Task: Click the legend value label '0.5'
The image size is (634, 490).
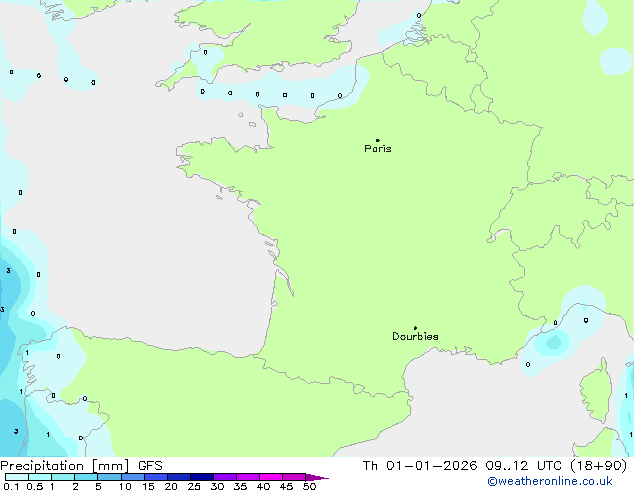Action: click(x=35, y=486)
